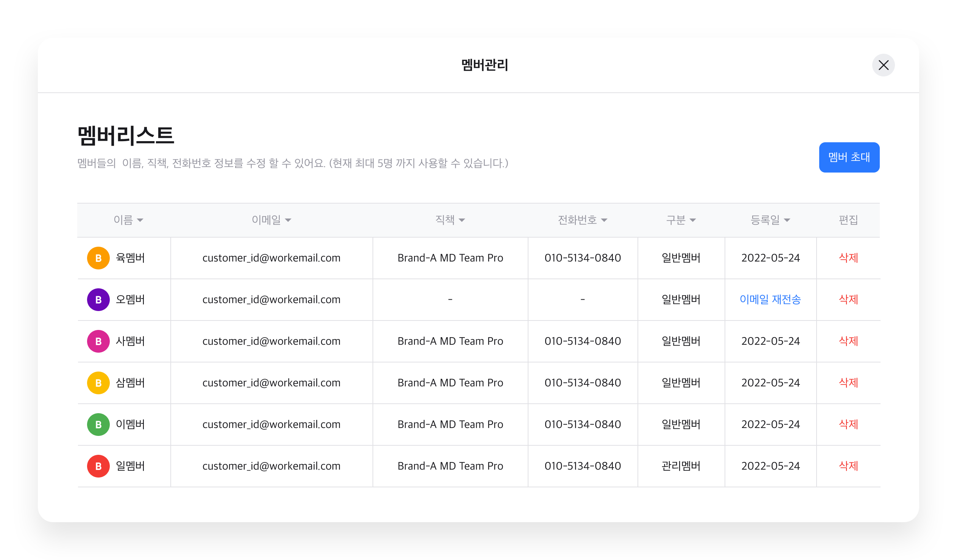
Task: Sort by 이름 column arrow
Action: [140, 220]
